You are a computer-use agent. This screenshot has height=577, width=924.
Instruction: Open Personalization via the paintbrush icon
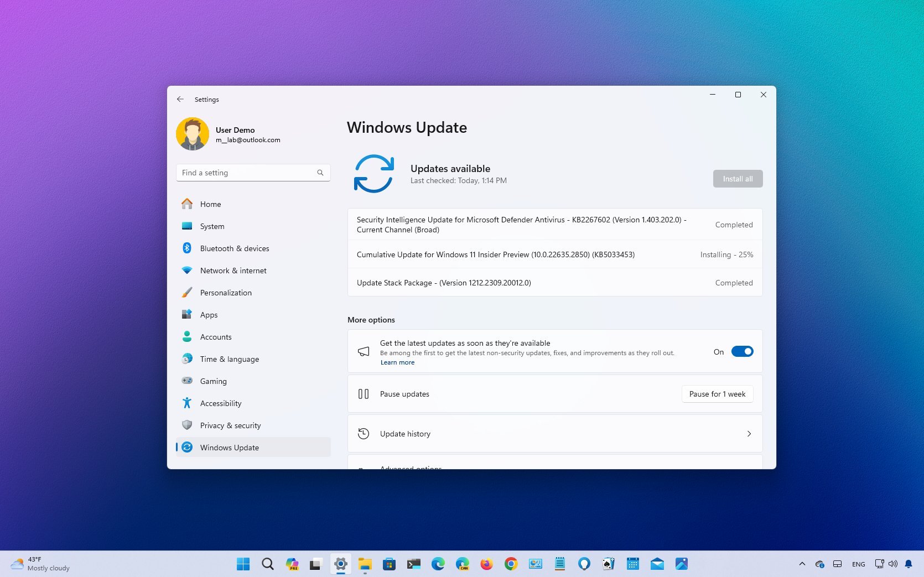(x=187, y=292)
